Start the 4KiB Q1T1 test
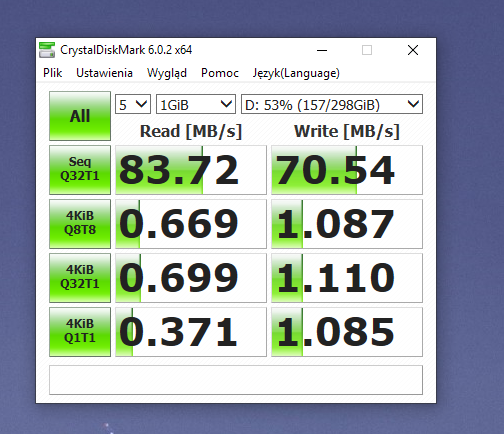 tap(80, 332)
